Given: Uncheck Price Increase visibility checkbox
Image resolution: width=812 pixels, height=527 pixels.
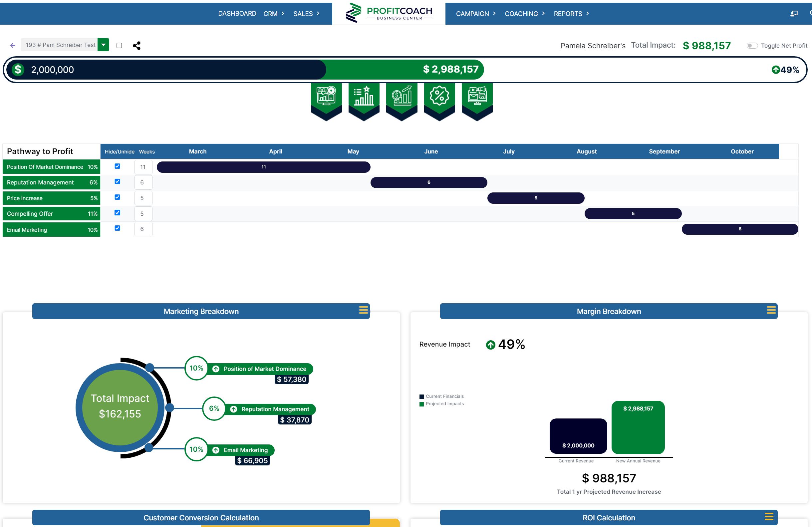Looking at the screenshot, I should point(118,197).
